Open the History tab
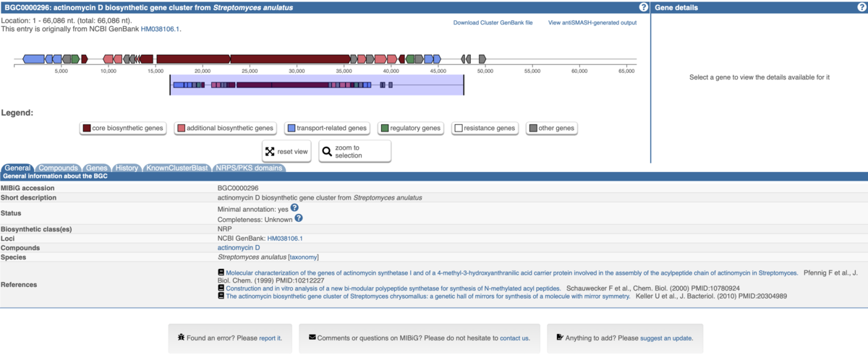The width and height of the screenshot is (868, 360). (127, 168)
